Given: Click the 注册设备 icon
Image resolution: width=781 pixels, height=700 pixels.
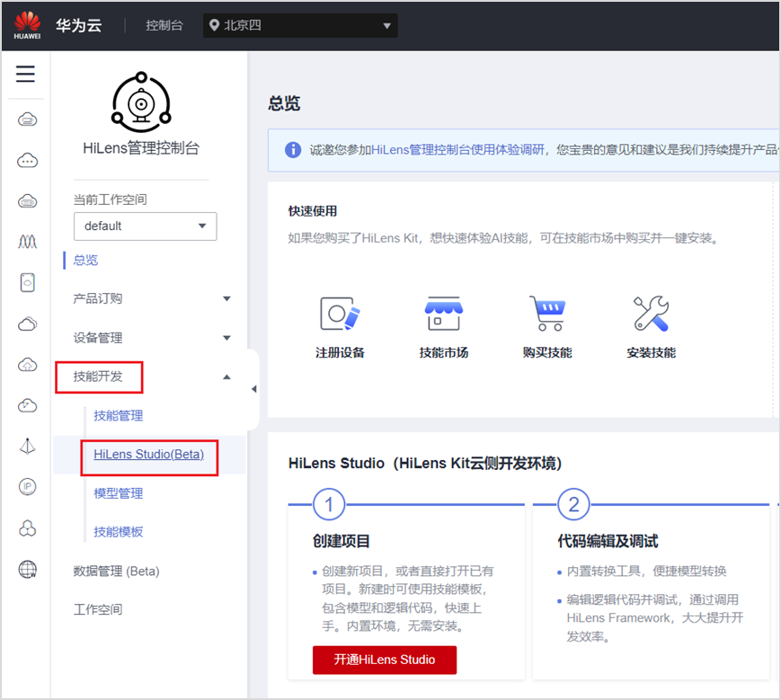Looking at the screenshot, I should 340,314.
